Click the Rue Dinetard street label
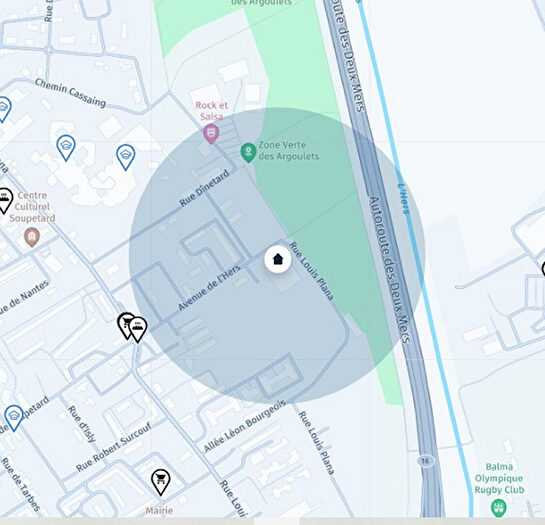The image size is (545, 525). (x=204, y=188)
